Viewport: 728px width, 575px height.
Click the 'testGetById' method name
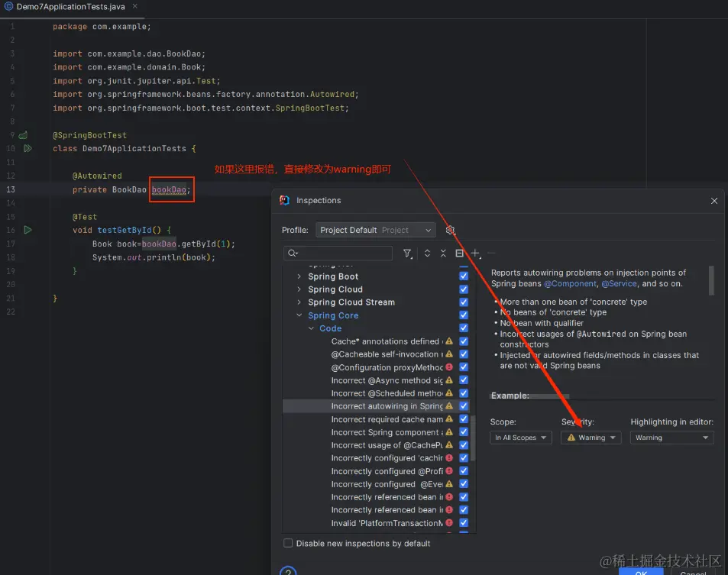tap(125, 230)
